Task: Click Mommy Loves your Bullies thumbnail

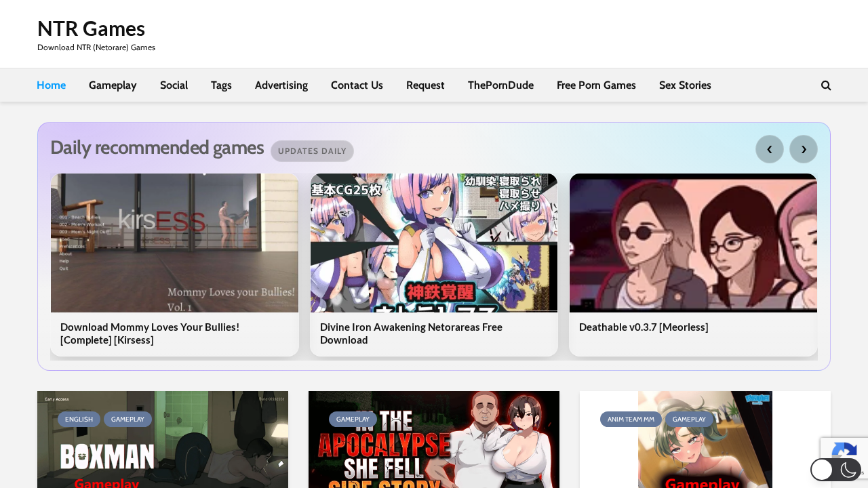Action: tap(174, 243)
